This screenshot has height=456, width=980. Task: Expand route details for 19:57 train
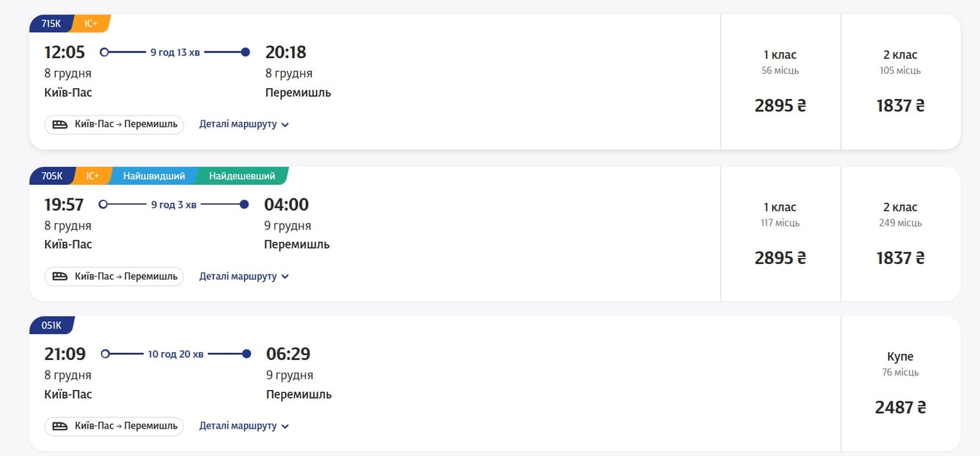tap(244, 276)
